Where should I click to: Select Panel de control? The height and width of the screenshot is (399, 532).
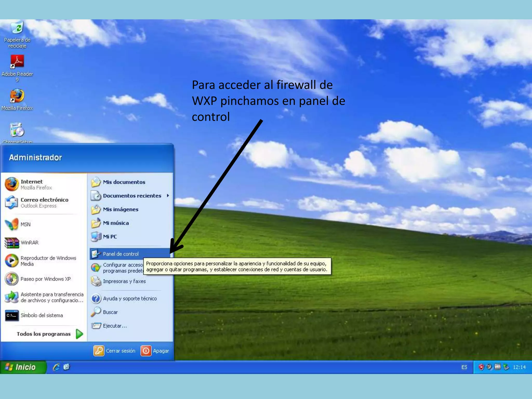(x=130, y=254)
